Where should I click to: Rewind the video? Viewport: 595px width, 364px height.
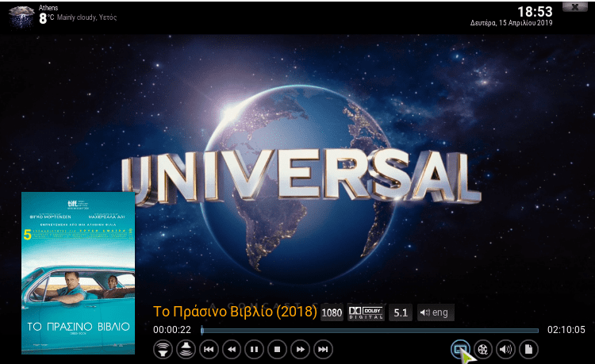pos(232,349)
